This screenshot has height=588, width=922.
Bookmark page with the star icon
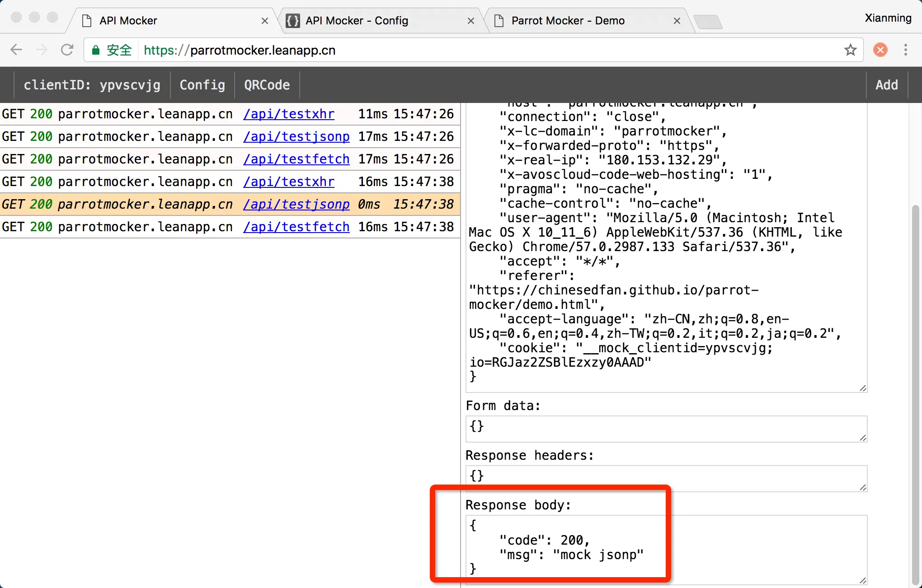point(850,50)
